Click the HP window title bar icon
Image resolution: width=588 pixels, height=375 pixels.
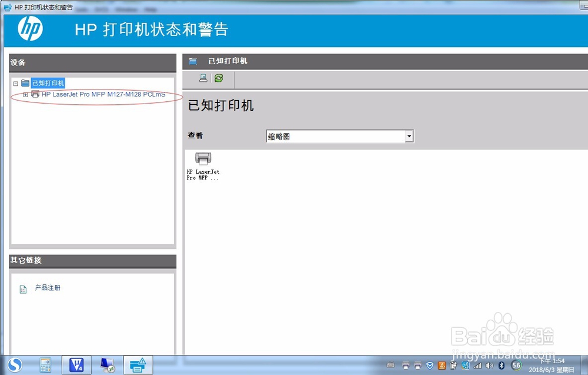click(x=8, y=7)
